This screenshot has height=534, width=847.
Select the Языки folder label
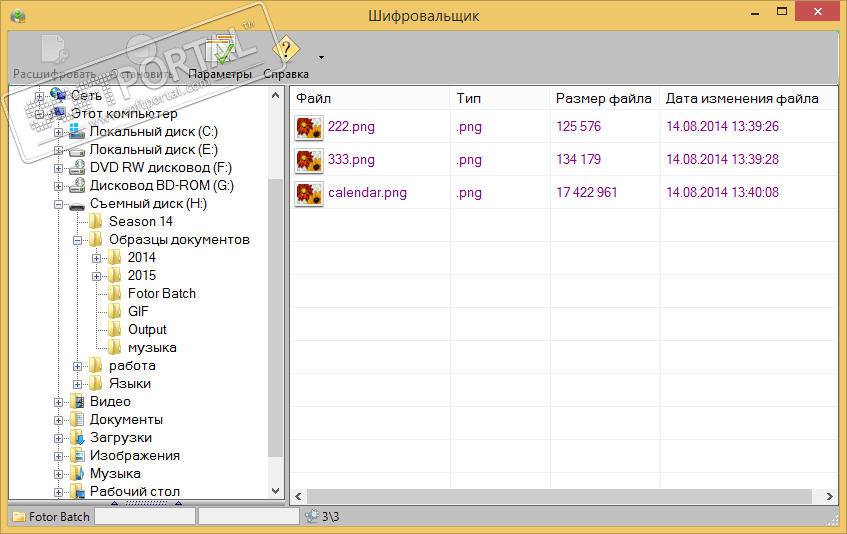[130, 383]
